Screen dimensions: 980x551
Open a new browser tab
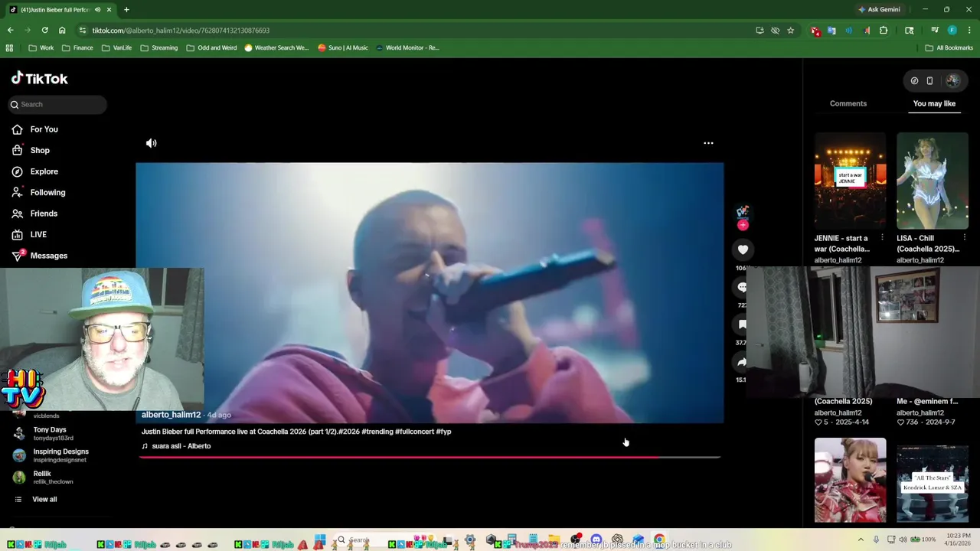(x=126, y=9)
